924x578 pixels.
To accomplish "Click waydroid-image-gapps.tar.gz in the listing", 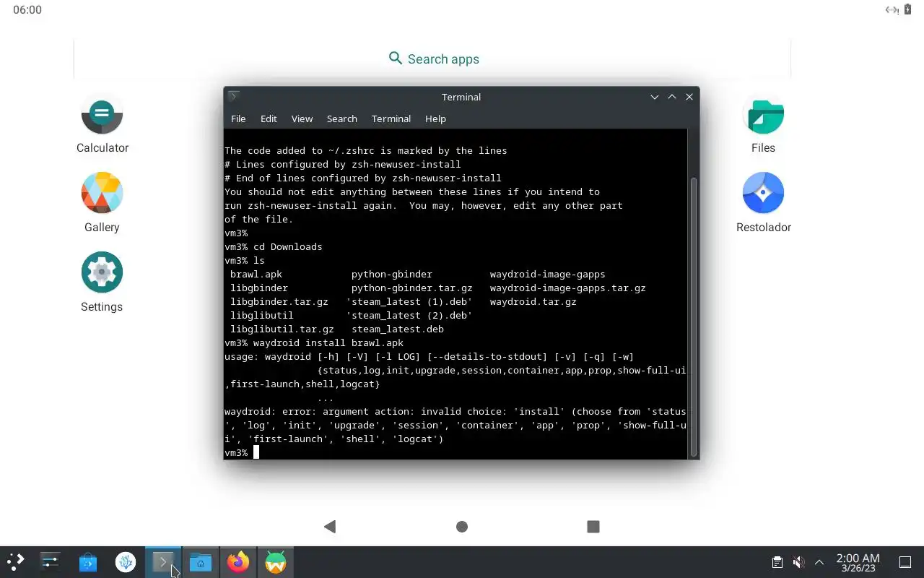I will coord(568,288).
